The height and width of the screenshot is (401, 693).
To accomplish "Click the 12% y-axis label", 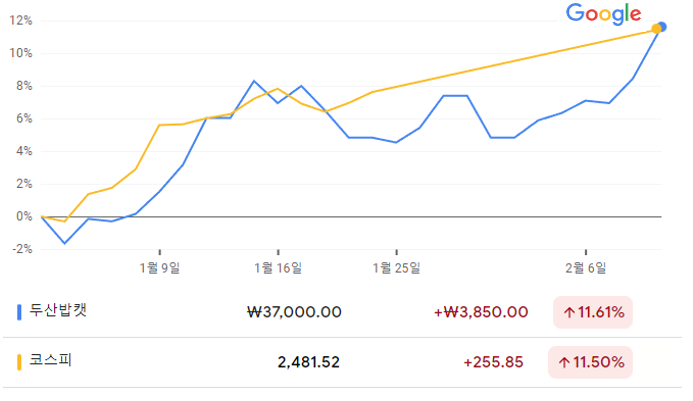I will [x=21, y=20].
